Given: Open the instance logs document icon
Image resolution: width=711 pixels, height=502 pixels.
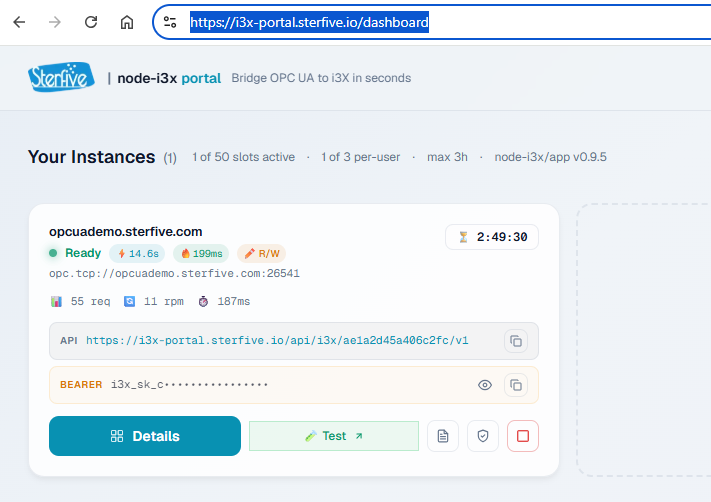Looking at the screenshot, I should 443,436.
